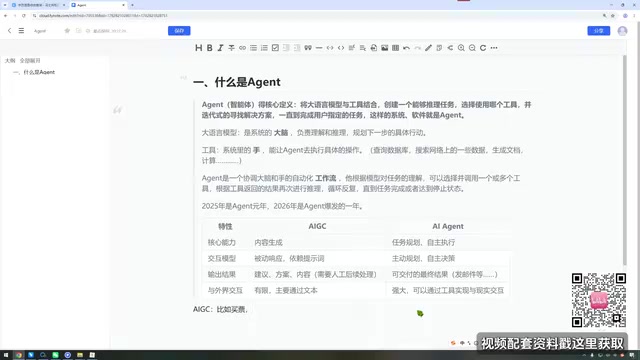Screen dimensions: 640x360
Task: Toggle bold formatting in editor toolbar
Action: pyautogui.click(x=209, y=48)
